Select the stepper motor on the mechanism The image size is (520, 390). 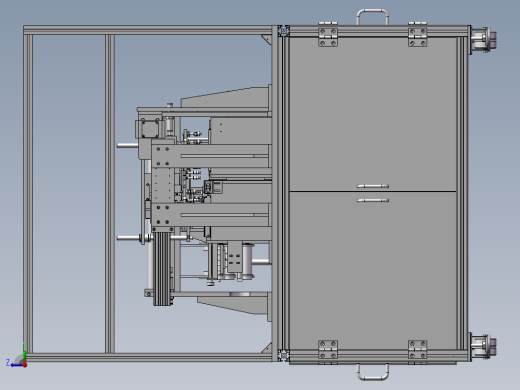[x=149, y=128]
